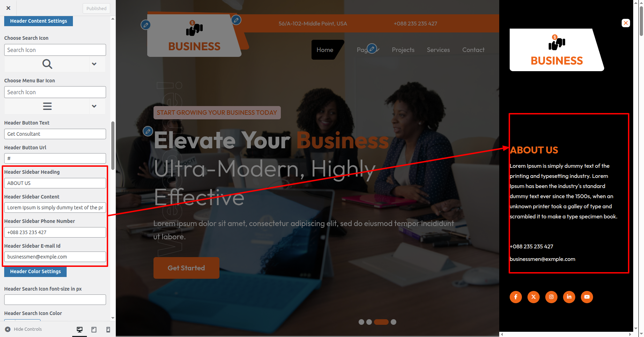Switch to mobile preview device icon
Image resolution: width=644 pixels, height=337 pixels.
click(108, 329)
